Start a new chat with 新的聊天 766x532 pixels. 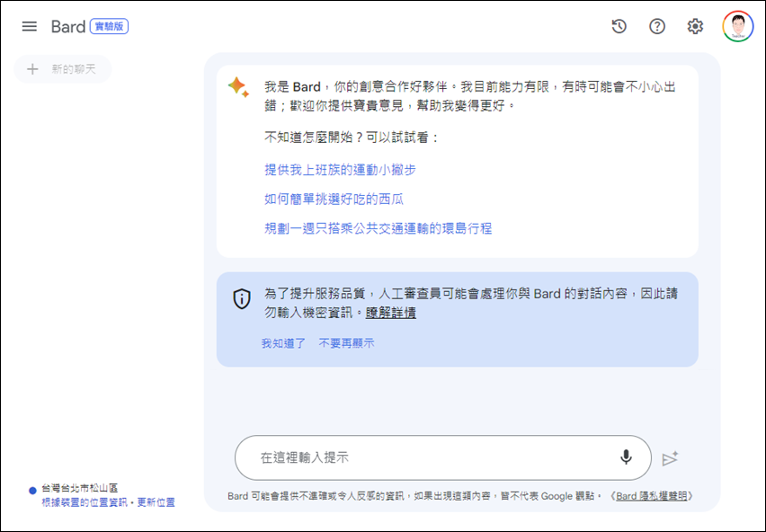point(63,69)
